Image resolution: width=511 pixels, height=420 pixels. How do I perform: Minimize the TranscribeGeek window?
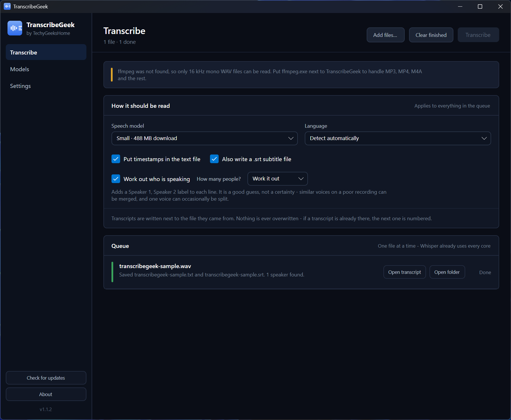460,6
